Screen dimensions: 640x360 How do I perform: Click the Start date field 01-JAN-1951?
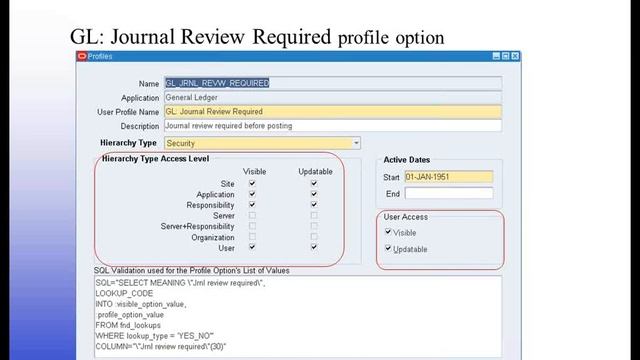tap(449, 177)
